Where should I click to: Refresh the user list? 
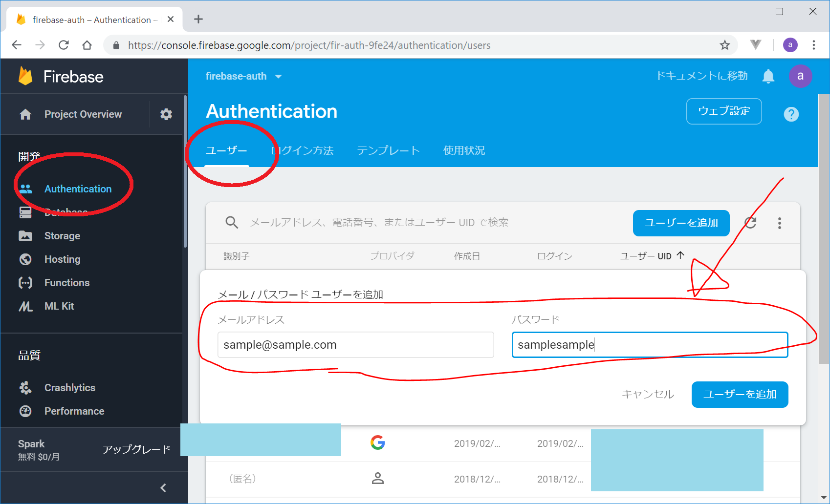pyautogui.click(x=750, y=223)
